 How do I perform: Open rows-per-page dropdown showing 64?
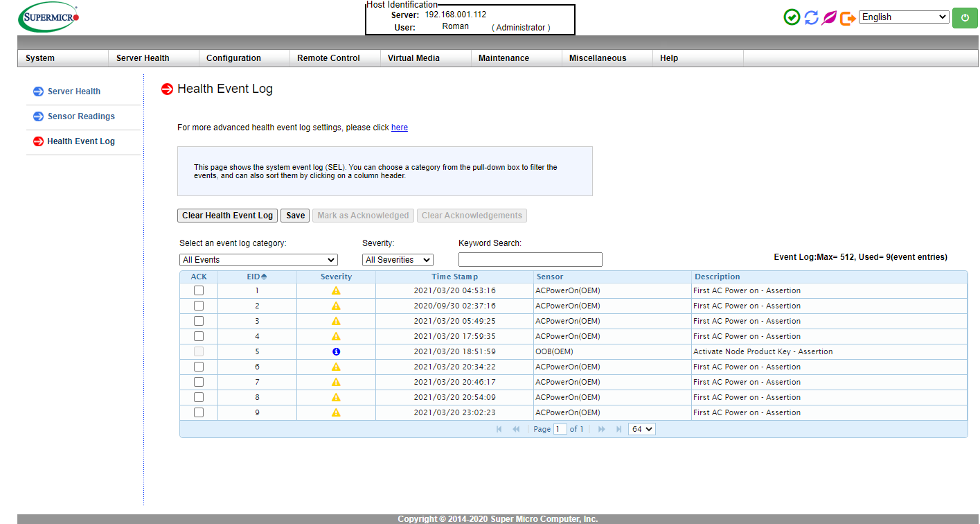click(642, 429)
